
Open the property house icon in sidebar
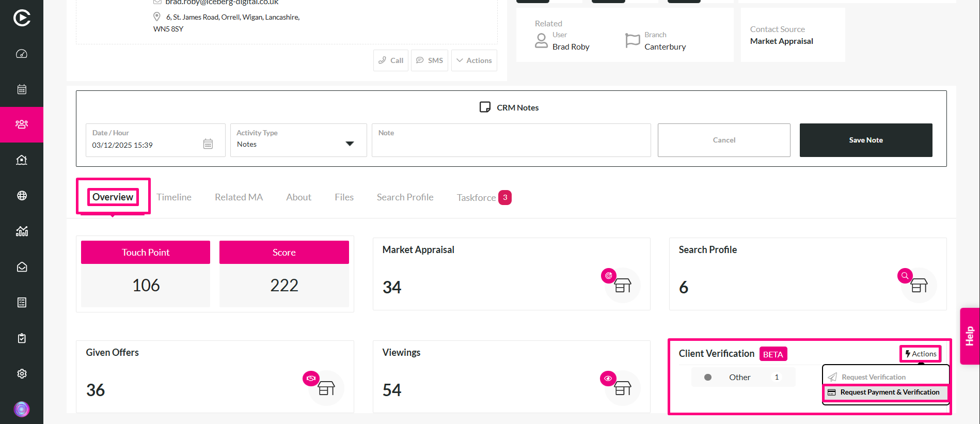[x=22, y=160]
